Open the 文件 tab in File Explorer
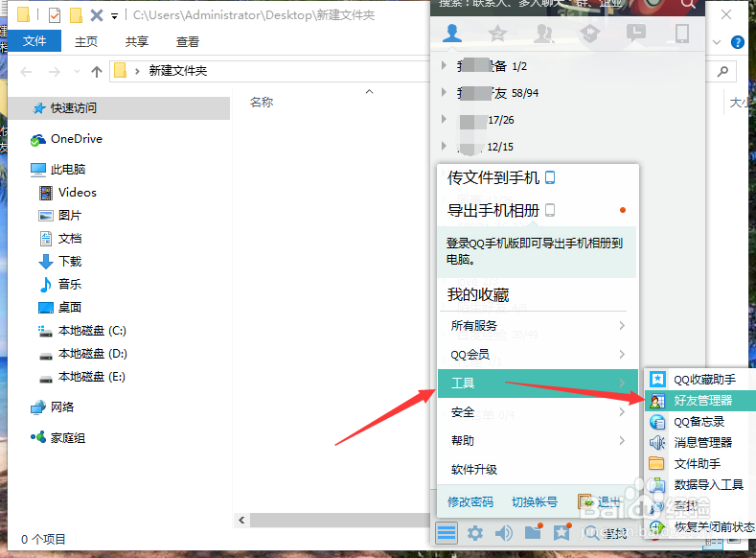The height and width of the screenshot is (558, 756). [x=34, y=41]
